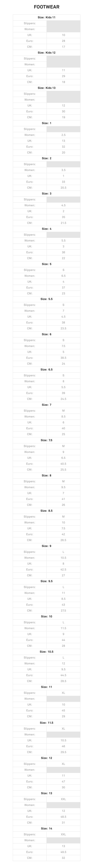The width and height of the screenshot is (94, 868).
Task: Click the Size: 11.5 header row
Action: [47, 723]
